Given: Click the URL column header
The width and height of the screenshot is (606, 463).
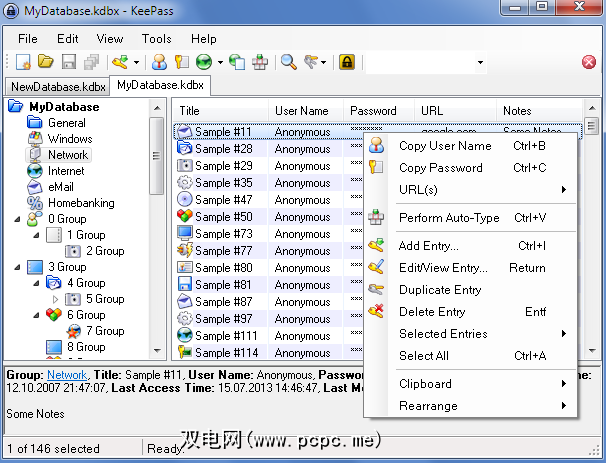Looking at the screenshot, I should [455, 111].
